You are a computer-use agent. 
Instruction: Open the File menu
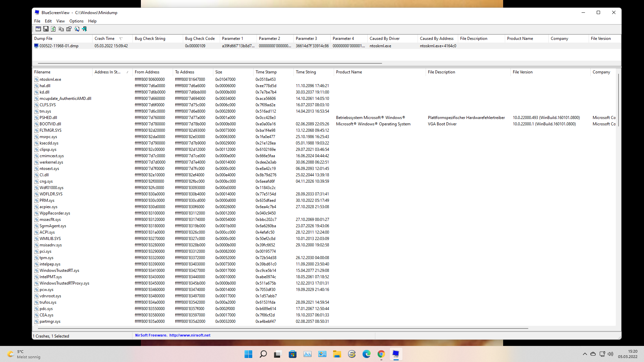[x=37, y=21]
